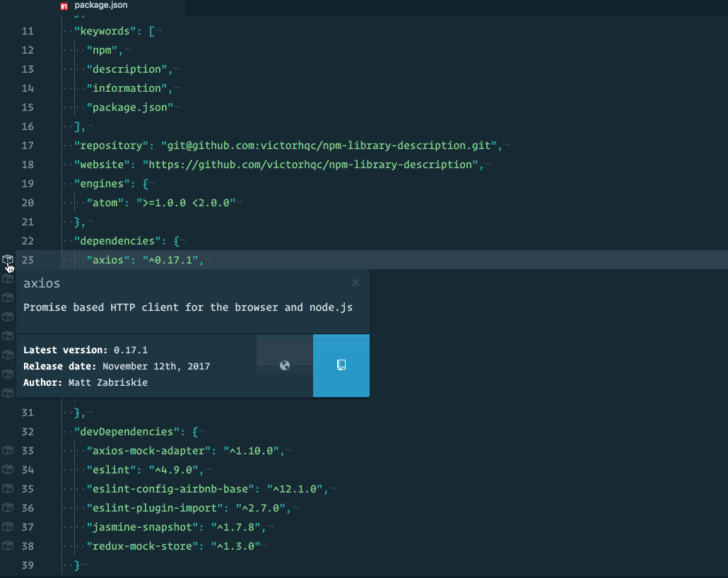Click the "^1.3.0" version value

236,545
